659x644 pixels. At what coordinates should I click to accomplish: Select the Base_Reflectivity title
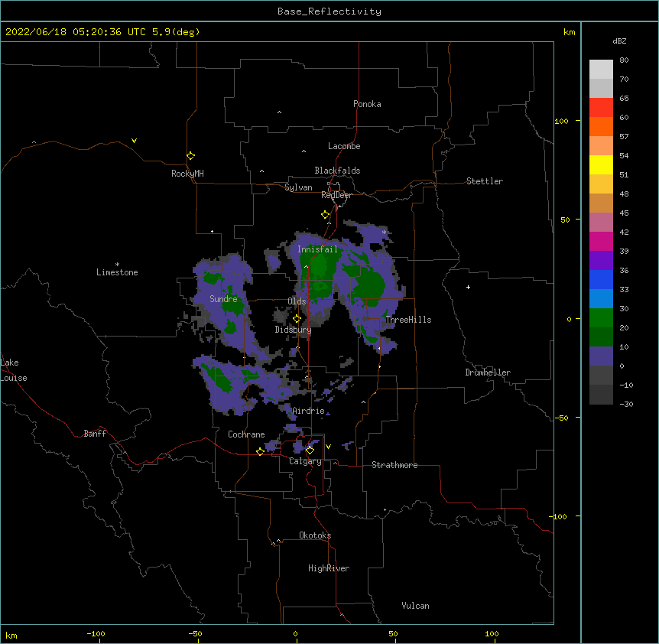click(329, 11)
